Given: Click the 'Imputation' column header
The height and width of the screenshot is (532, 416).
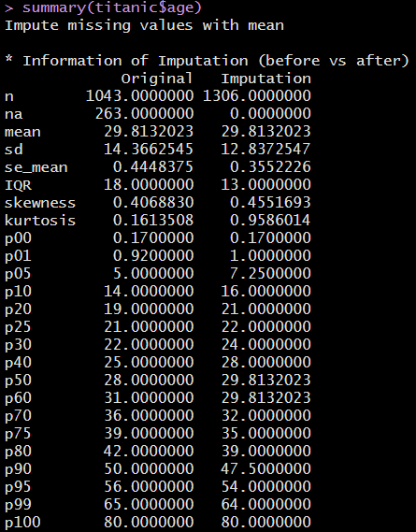Looking at the screenshot, I should click(266, 79).
